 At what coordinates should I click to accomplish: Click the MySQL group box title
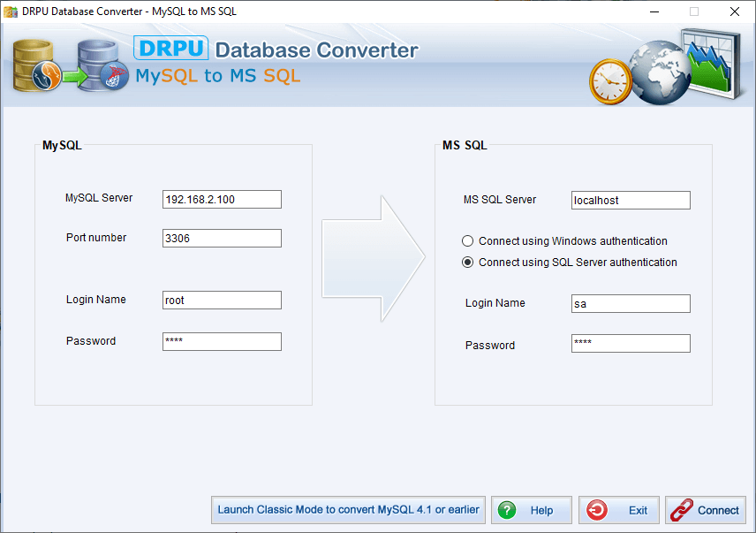click(62, 145)
